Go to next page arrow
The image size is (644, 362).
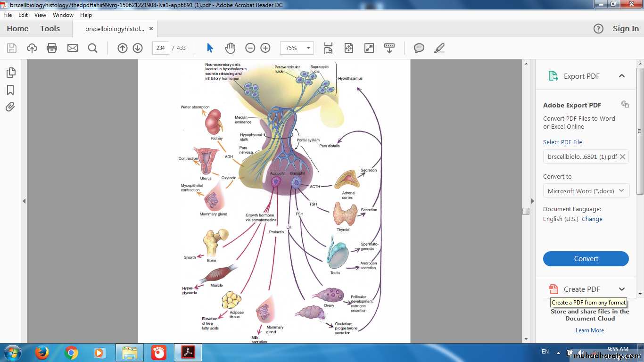pyautogui.click(x=138, y=48)
